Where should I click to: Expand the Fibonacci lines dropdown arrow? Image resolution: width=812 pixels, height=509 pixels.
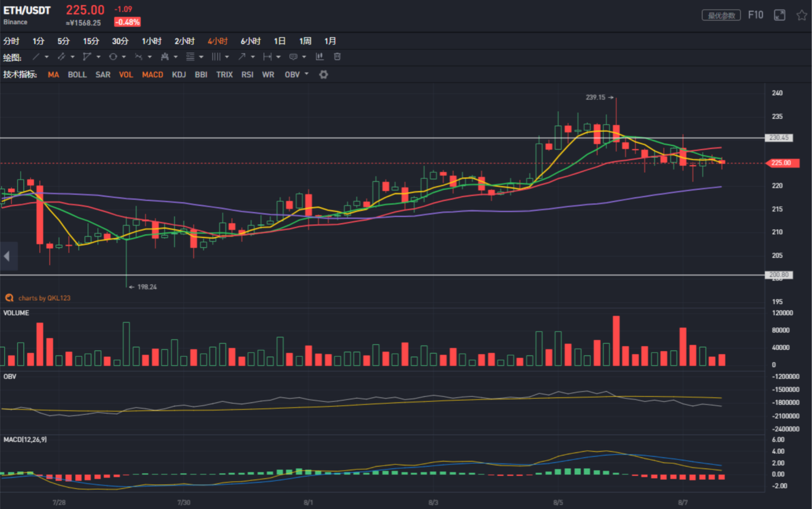tap(201, 57)
